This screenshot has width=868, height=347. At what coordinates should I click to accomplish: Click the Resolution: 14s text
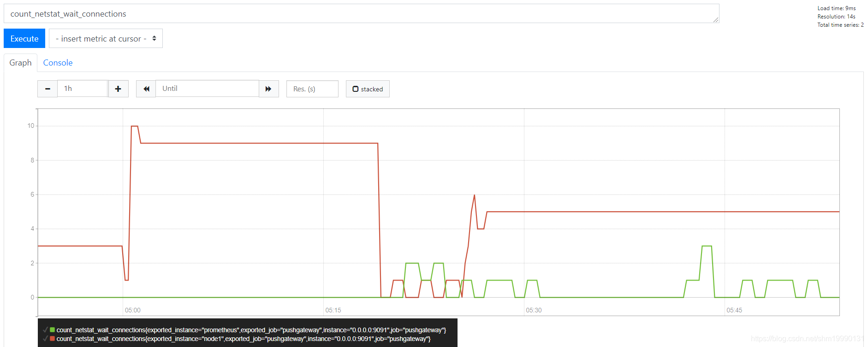pos(837,17)
